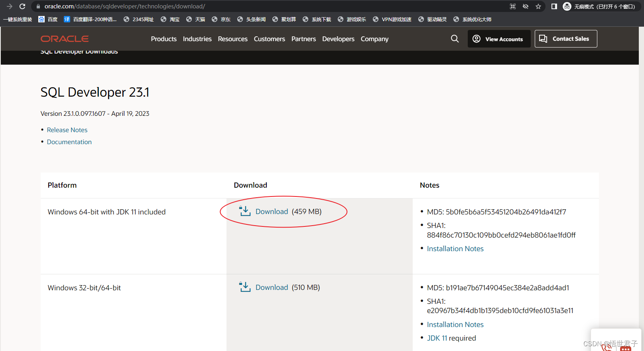Image resolution: width=644 pixels, height=351 pixels.
Task: Download Windows 64-bit with JDK 11 (459 MB)
Action: pos(272,212)
